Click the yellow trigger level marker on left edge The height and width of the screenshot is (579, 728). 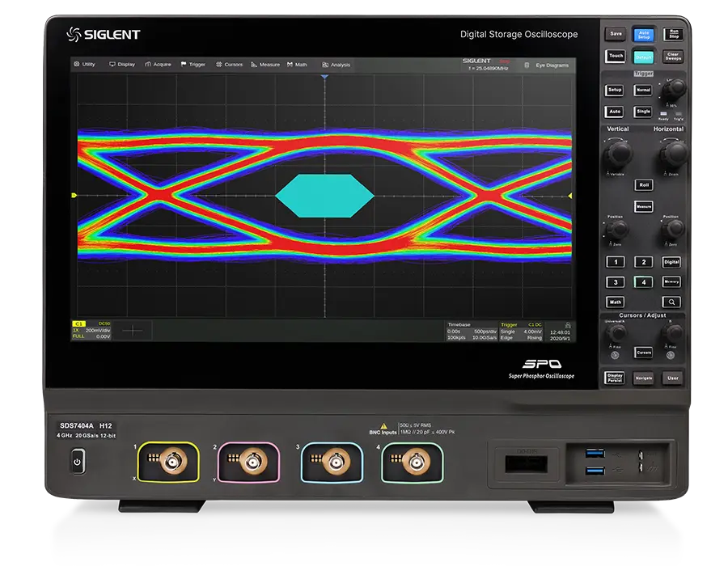click(74, 196)
